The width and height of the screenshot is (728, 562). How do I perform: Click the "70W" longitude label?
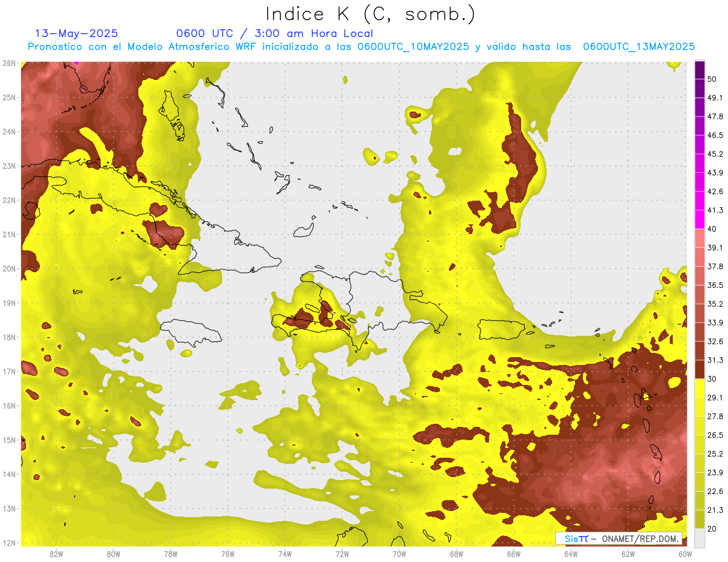click(x=399, y=554)
